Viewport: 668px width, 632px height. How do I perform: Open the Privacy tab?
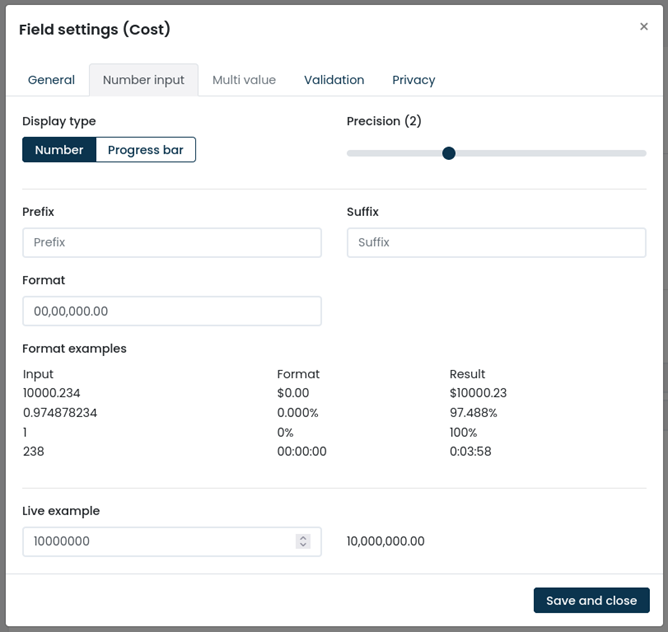point(414,80)
